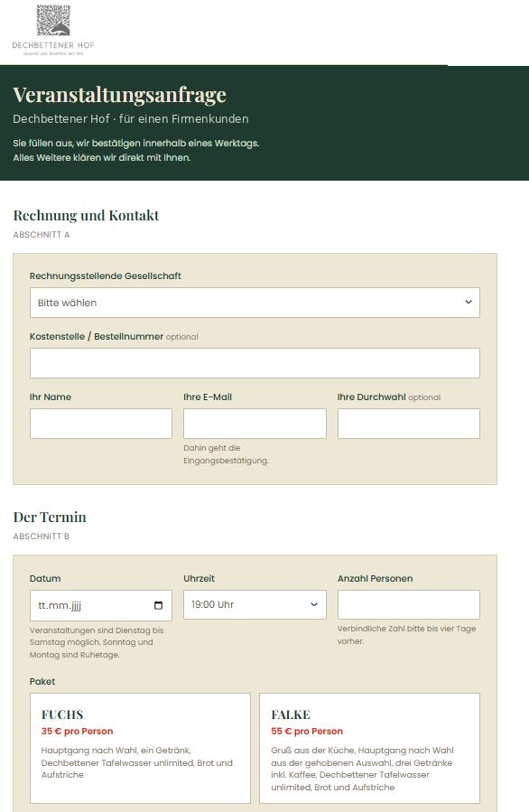
Task: Click the 'Rechnung und Kontakt' section heading
Action: [x=86, y=216]
